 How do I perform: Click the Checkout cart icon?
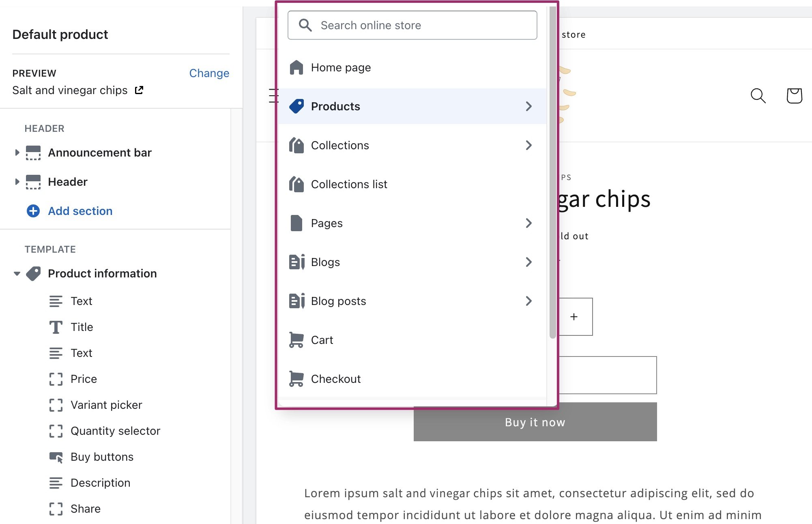pos(297,378)
